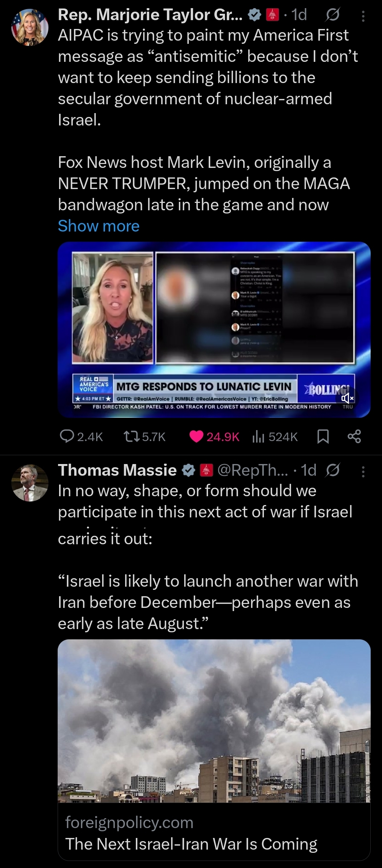Bookmark the Marjorie Taylor Greene post
Viewport: 382px width, 868px height.
[x=323, y=437]
